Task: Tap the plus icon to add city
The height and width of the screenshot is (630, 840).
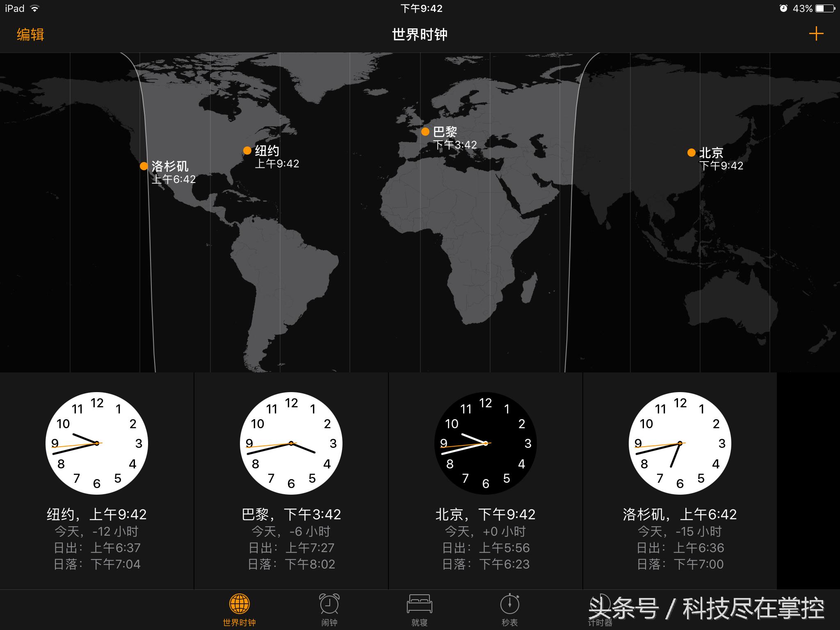Action: pyautogui.click(x=816, y=34)
